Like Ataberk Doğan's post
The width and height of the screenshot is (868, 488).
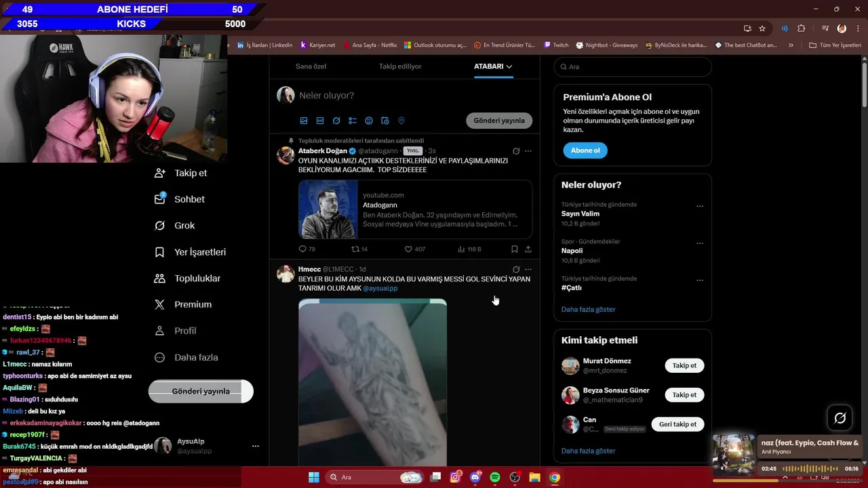click(x=414, y=249)
